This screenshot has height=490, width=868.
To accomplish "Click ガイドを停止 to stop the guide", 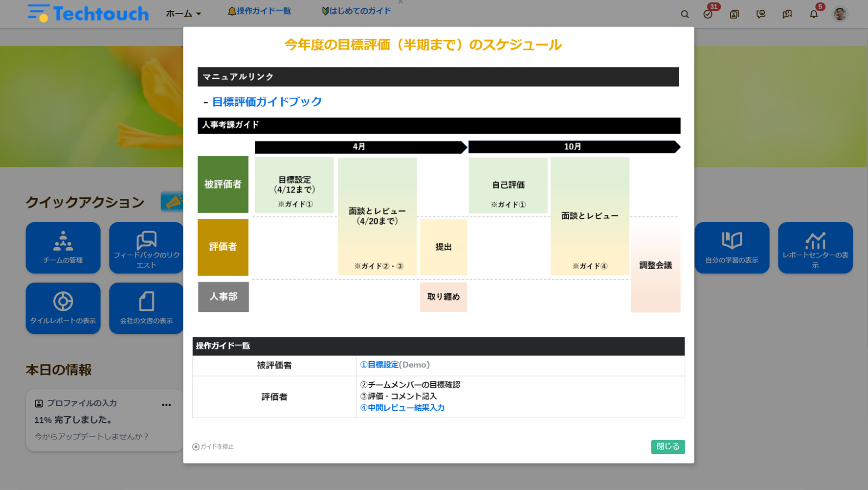I will pyautogui.click(x=213, y=446).
